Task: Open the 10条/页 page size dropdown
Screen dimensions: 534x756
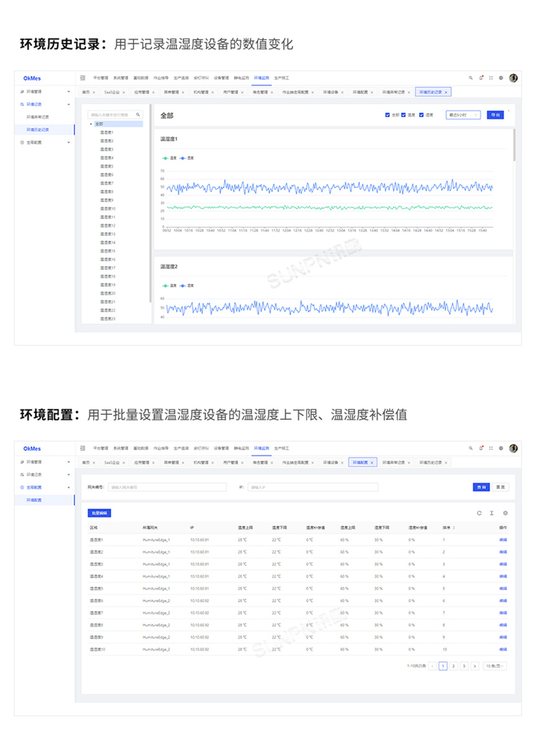Action: [x=495, y=666]
